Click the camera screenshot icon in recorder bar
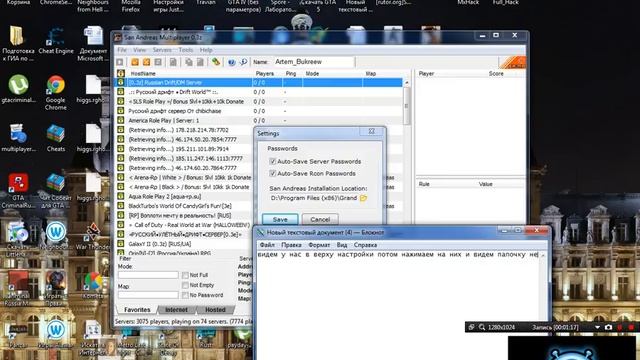The height and width of the screenshot is (360, 640). (608, 327)
